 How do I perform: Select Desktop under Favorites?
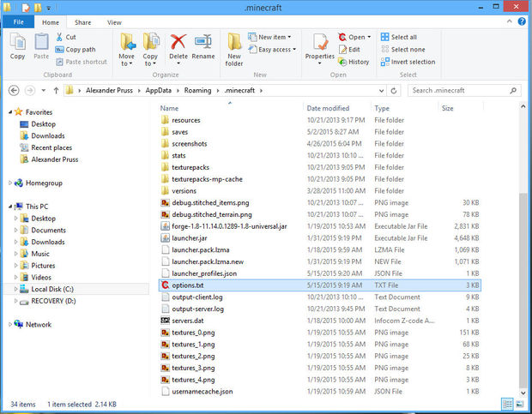click(x=44, y=124)
